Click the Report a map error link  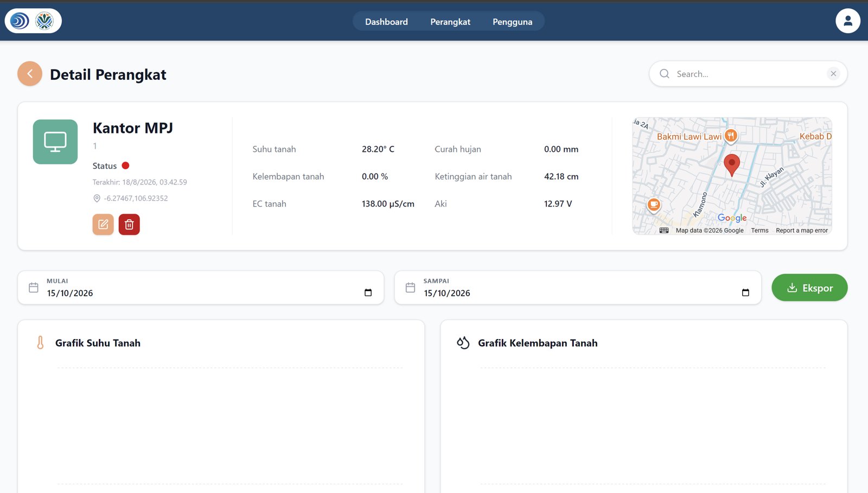(802, 231)
